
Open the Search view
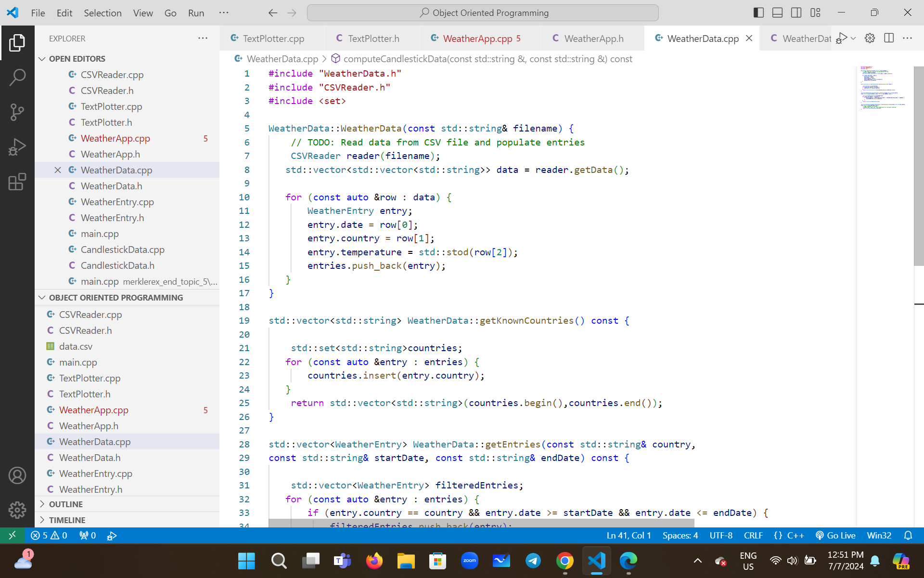(17, 77)
